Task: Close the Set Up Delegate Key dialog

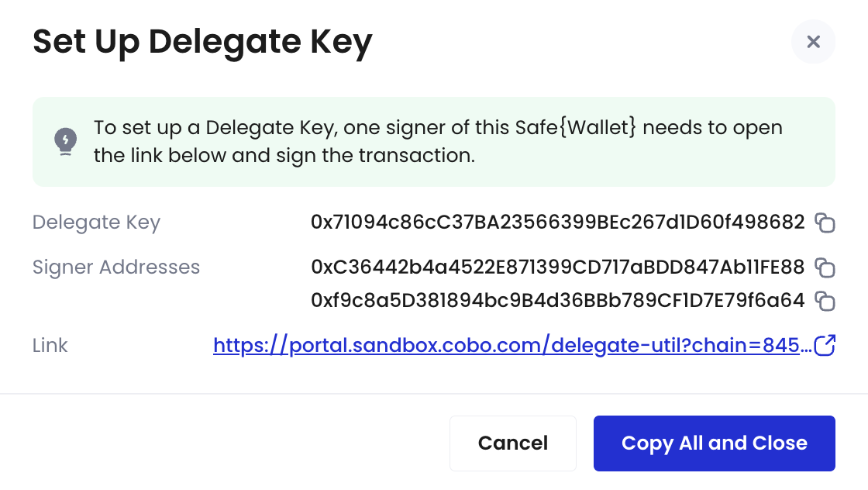Action: point(813,42)
